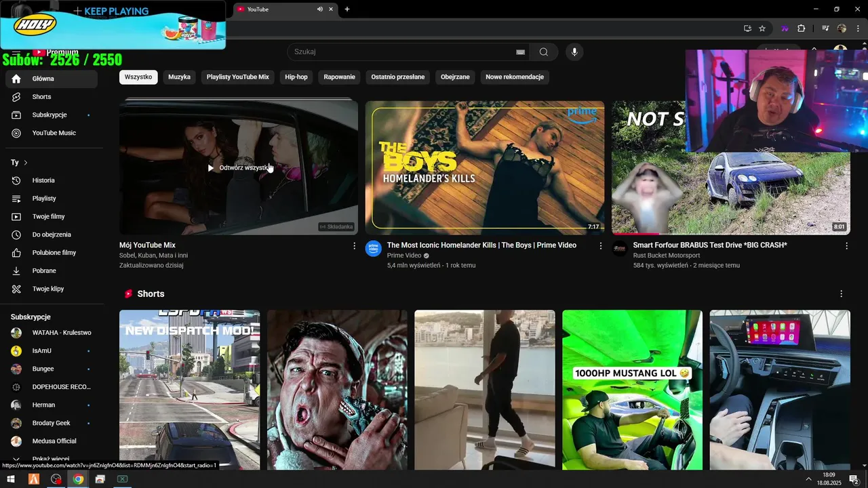The image size is (868, 488).
Task: Click the install app icon in address bar
Action: (747, 28)
